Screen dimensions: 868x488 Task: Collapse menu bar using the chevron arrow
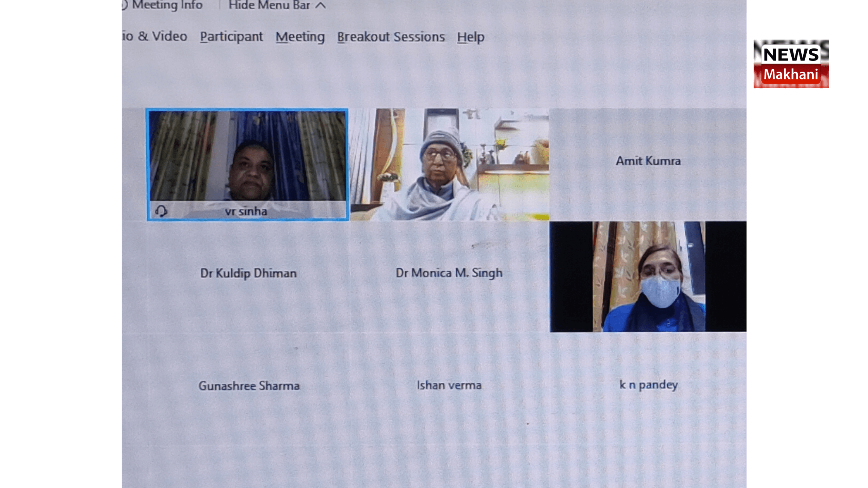click(320, 5)
